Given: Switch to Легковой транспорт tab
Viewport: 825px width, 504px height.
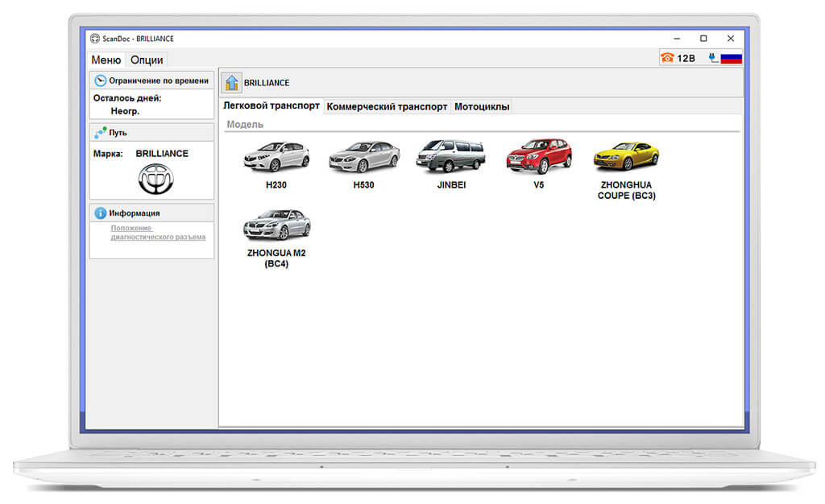Looking at the screenshot, I should point(271,105).
